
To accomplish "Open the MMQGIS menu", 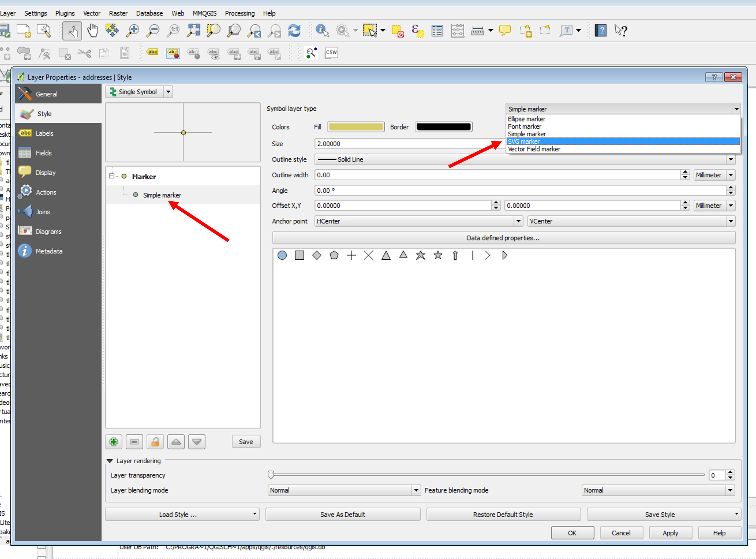I will tap(205, 13).
